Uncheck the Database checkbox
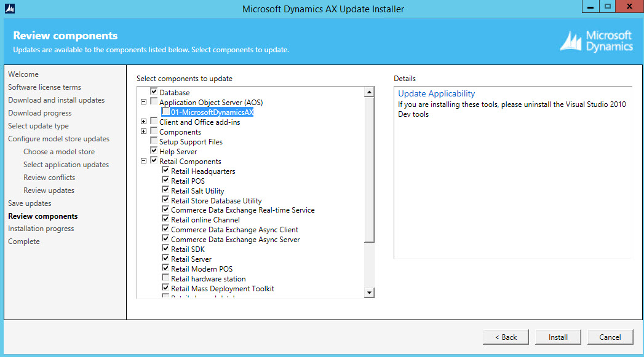Viewport: 644px width, 357px height. pos(154,92)
